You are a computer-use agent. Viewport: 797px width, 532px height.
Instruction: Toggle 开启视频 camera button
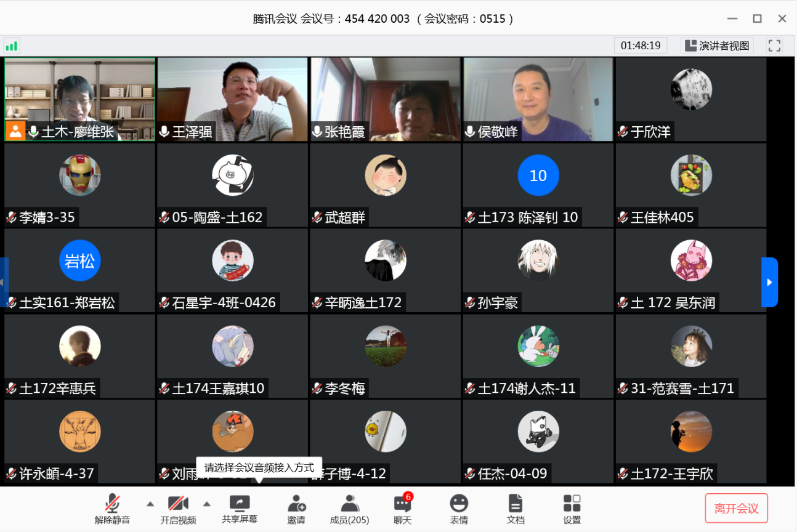(178, 509)
